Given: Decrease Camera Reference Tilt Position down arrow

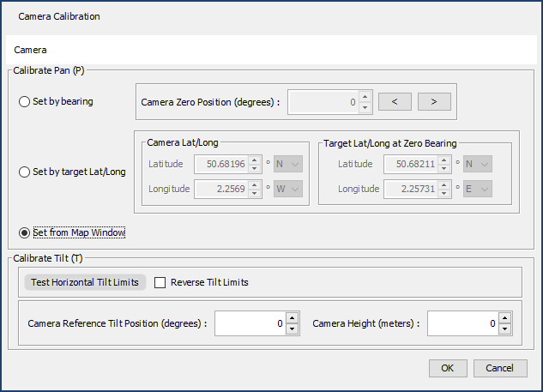Looking at the screenshot, I should click(x=292, y=329).
